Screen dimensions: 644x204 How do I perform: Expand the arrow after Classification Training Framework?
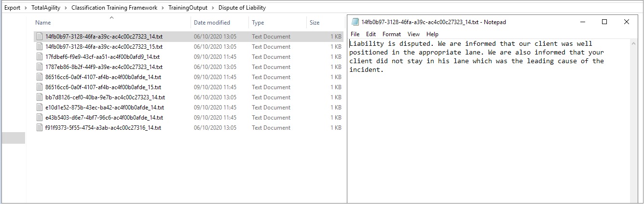pyautogui.click(x=163, y=8)
